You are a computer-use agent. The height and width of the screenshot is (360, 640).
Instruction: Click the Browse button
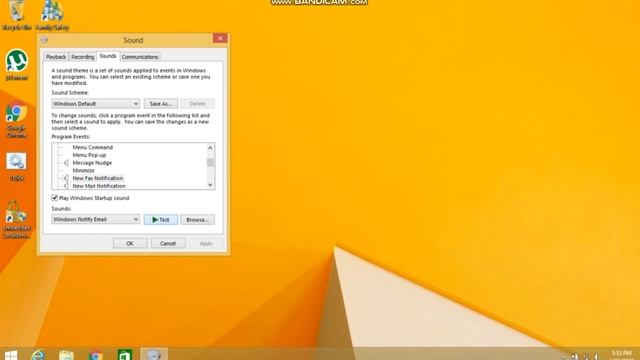[198, 220]
